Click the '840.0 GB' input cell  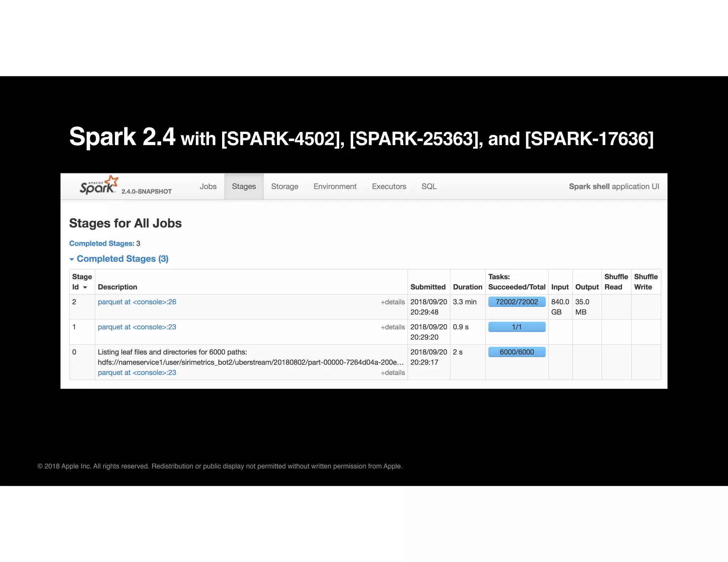pyautogui.click(x=560, y=307)
